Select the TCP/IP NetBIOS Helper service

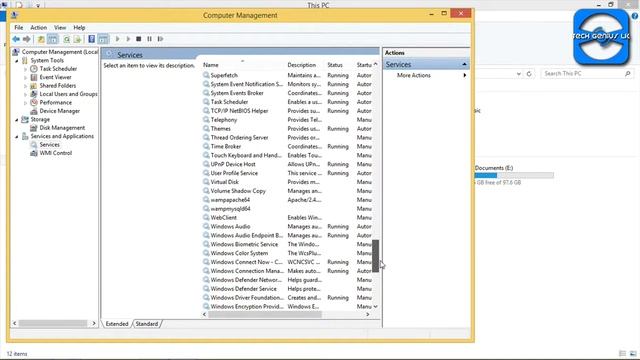pyautogui.click(x=288, y=111)
